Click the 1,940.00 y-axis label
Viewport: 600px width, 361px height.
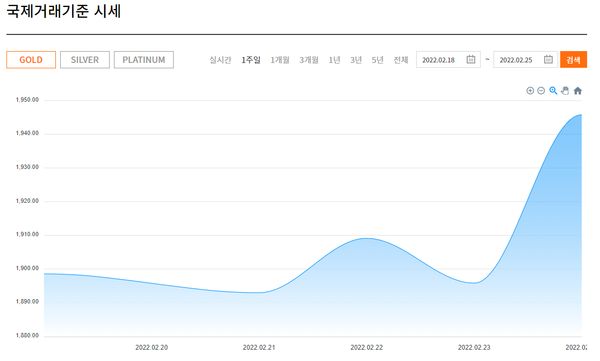27,133
